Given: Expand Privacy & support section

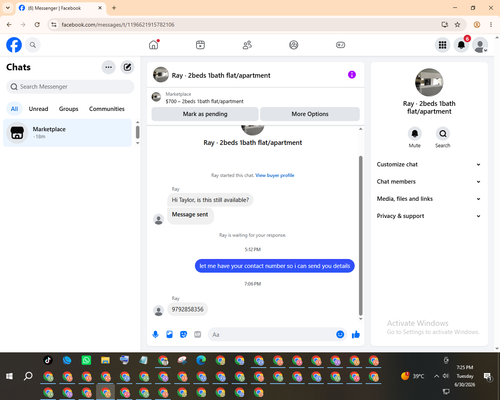Looking at the screenshot, I should point(429,216).
